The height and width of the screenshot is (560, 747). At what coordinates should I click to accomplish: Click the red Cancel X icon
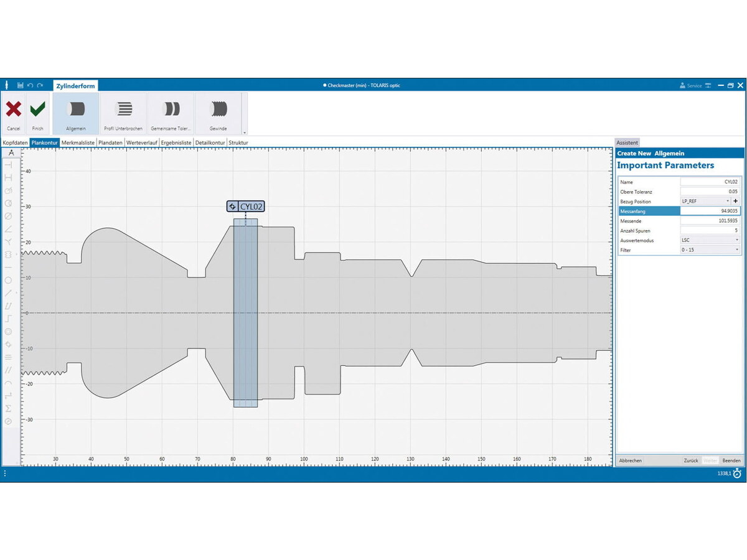click(x=14, y=110)
